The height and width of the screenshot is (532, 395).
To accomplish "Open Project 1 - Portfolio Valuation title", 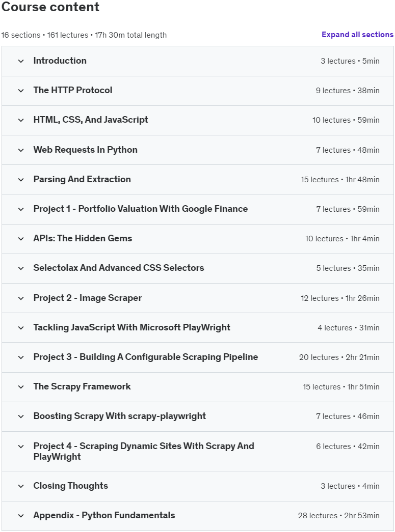I will 141,209.
